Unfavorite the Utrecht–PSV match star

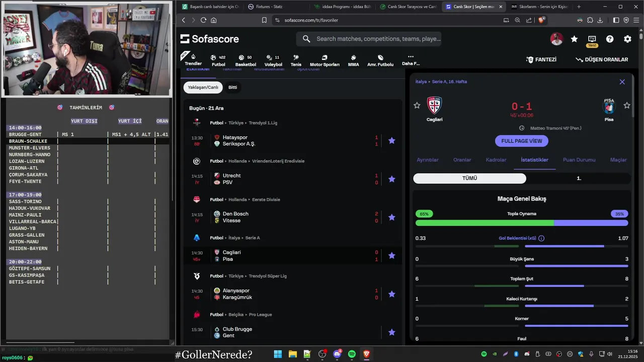(392, 179)
